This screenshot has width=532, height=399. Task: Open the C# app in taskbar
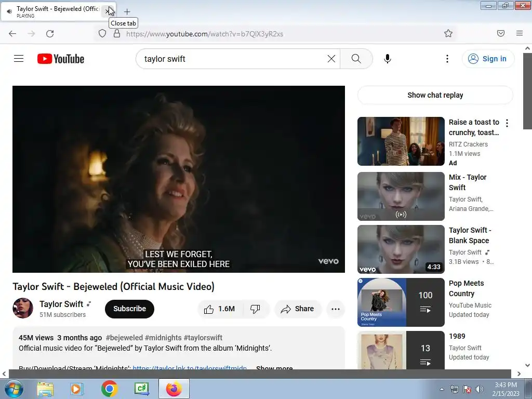pyautogui.click(x=141, y=389)
